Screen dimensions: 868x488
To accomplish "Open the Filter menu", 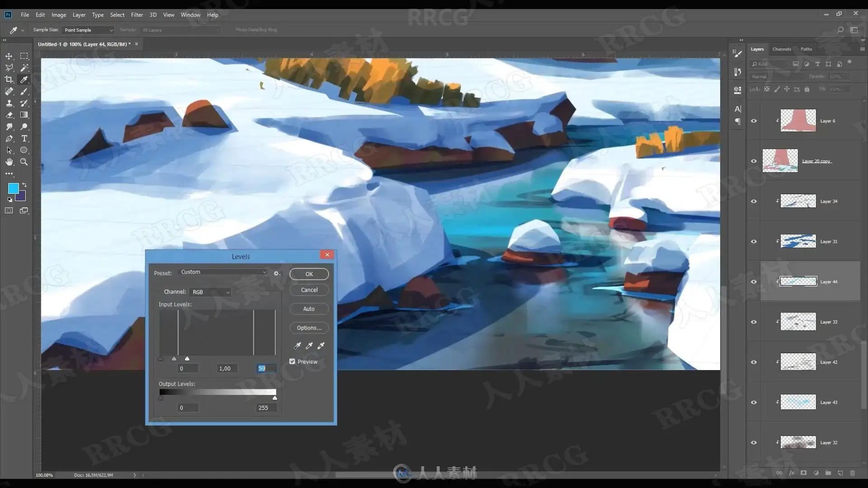I will click(137, 15).
